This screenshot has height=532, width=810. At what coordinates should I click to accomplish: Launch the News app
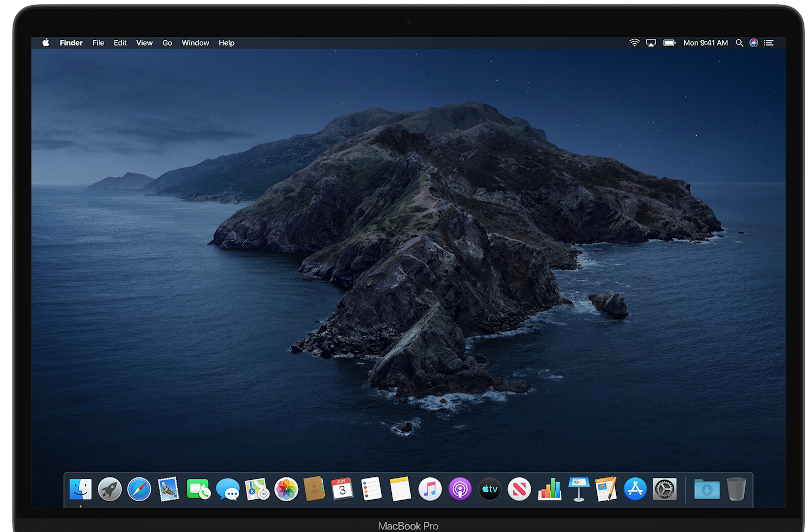pyautogui.click(x=519, y=489)
